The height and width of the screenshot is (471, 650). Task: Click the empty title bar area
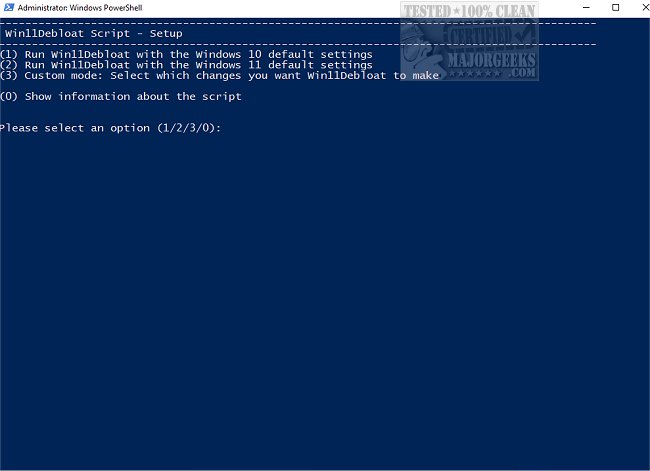(x=300, y=7)
